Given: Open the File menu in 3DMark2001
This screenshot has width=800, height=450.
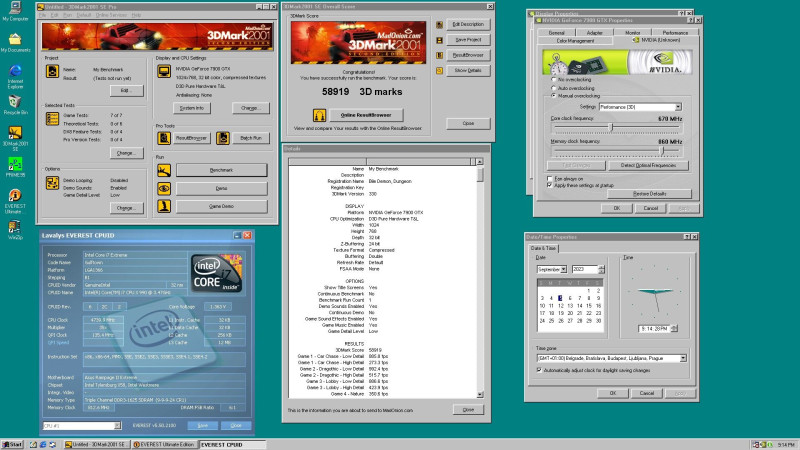Looking at the screenshot, I should [x=43, y=15].
